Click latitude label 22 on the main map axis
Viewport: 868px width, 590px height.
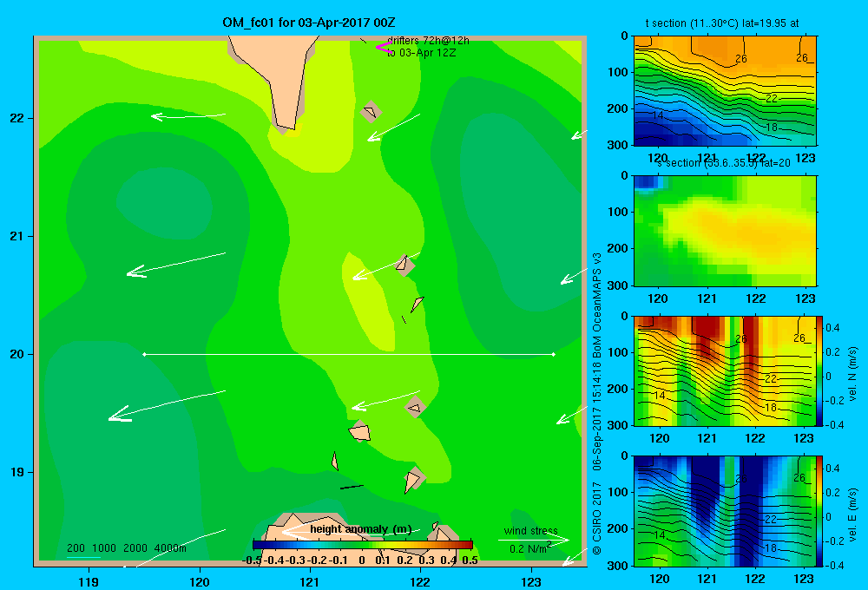17,118
